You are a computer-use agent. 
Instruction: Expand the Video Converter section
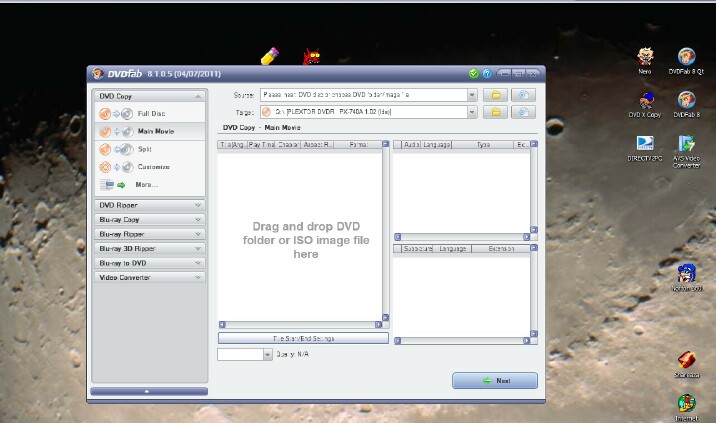click(x=149, y=277)
